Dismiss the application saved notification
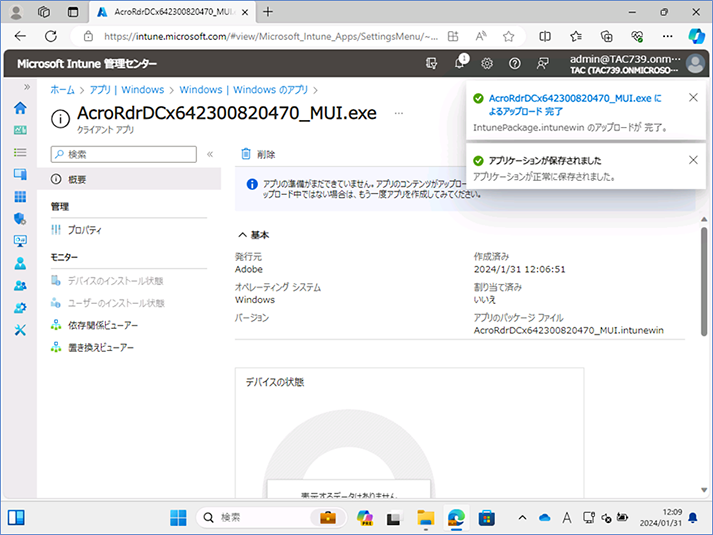Image resolution: width=713 pixels, height=535 pixels. tap(693, 160)
